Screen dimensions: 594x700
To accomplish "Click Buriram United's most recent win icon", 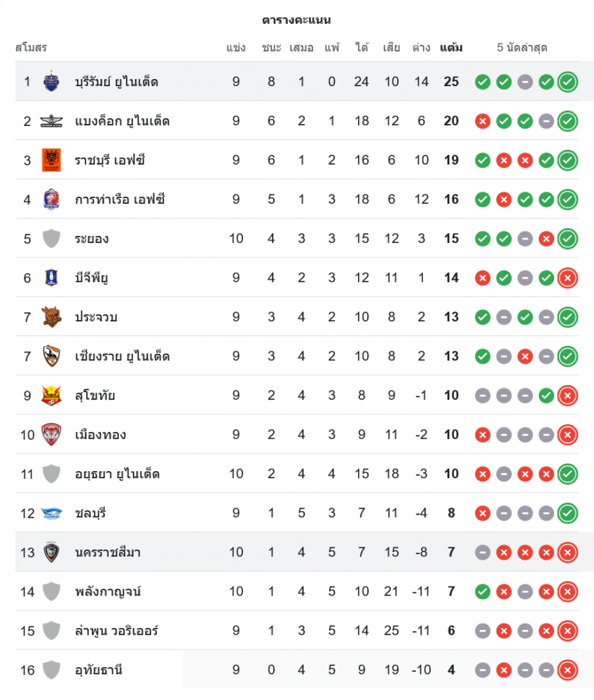I will pyautogui.click(x=567, y=82).
